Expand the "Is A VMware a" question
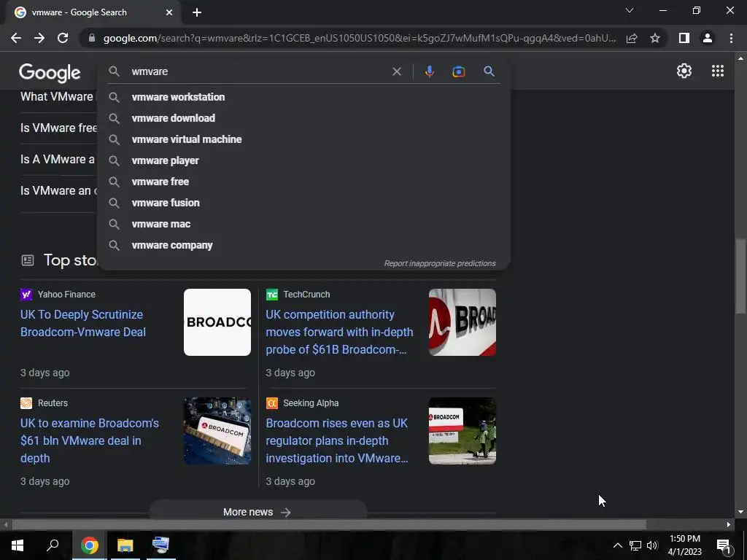Viewport: 747px width, 560px height. click(x=58, y=159)
